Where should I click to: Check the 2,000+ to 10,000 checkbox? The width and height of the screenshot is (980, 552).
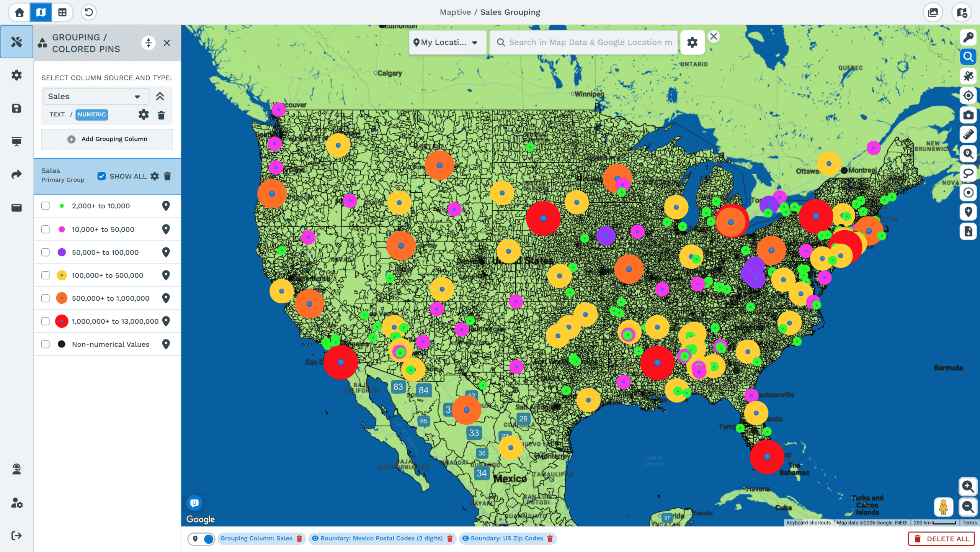point(46,206)
